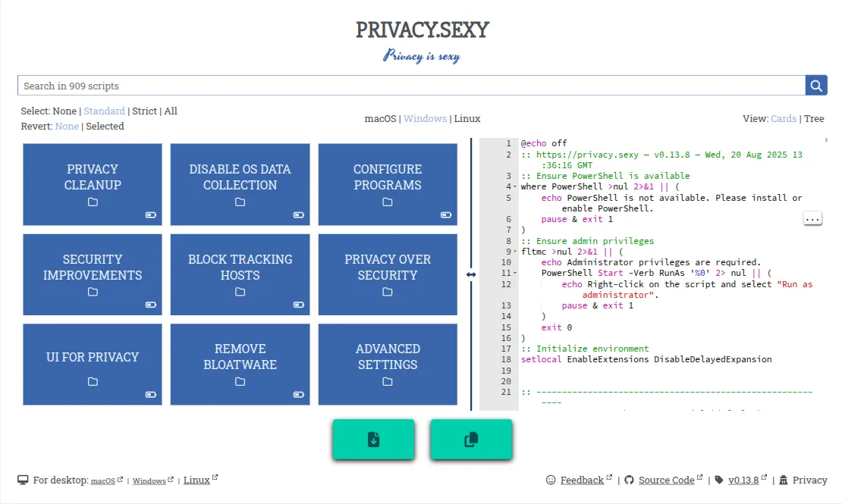Image resolution: width=842 pixels, height=504 pixels.
Task: Click the Feedback smiley icon
Action: pyautogui.click(x=551, y=480)
